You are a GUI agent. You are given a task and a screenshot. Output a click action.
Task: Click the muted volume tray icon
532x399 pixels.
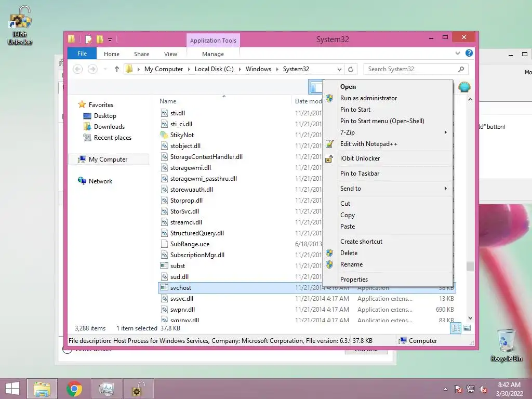(x=483, y=389)
